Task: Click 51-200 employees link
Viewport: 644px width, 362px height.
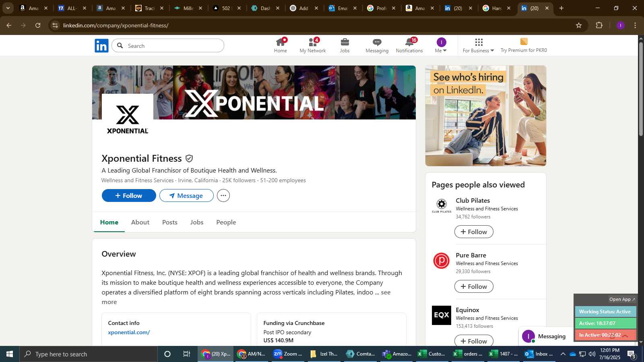Action: pyautogui.click(x=283, y=180)
